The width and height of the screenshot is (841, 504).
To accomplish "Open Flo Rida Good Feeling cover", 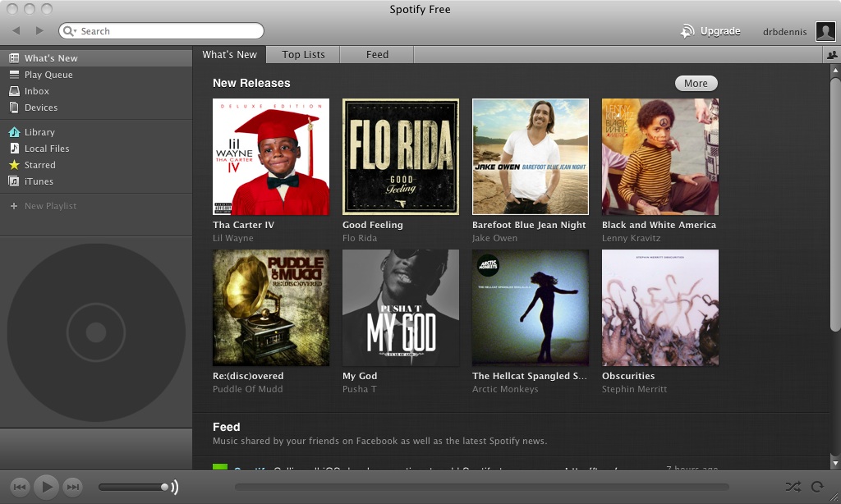I will [401, 157].
